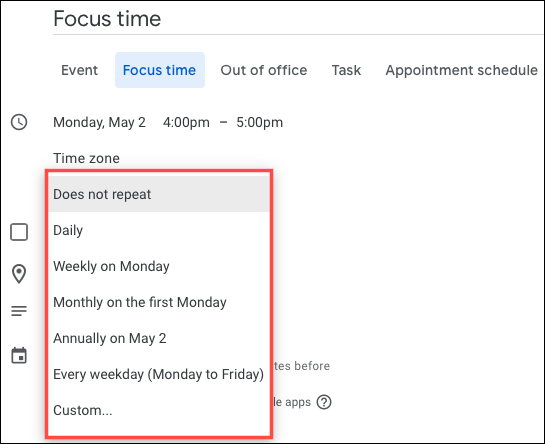Viewport: 545px width, 444px height.
Task: Click the clock icon beside the date
Action: 19,122
